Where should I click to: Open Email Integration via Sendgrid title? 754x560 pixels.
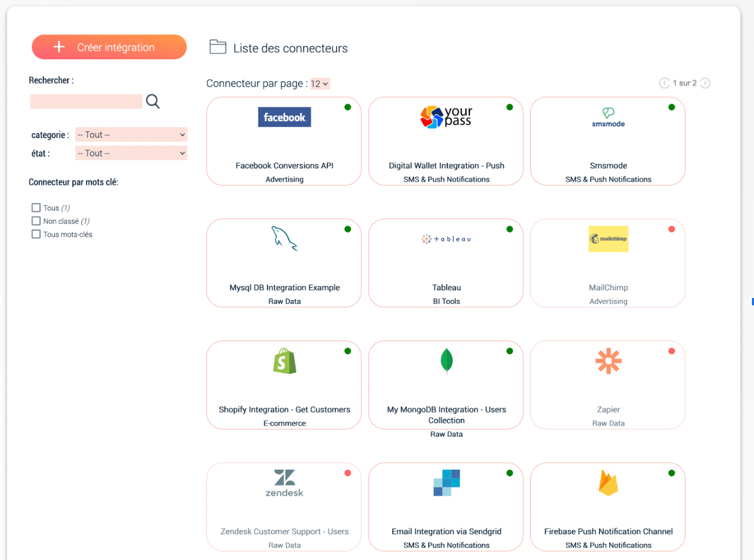[x=446, y=531]
